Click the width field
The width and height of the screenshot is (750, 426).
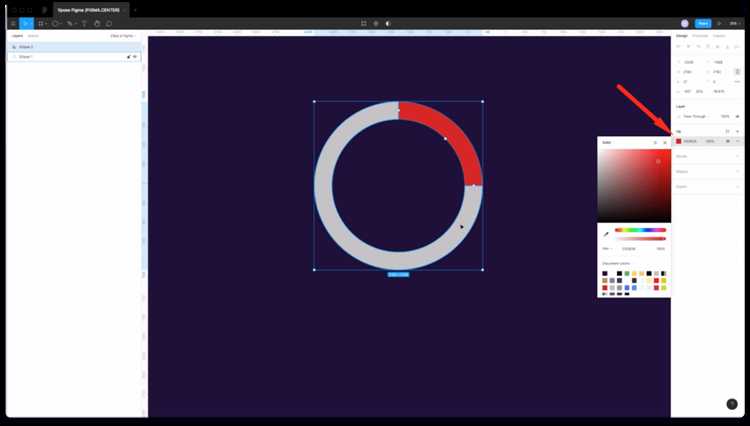point(689,72)
